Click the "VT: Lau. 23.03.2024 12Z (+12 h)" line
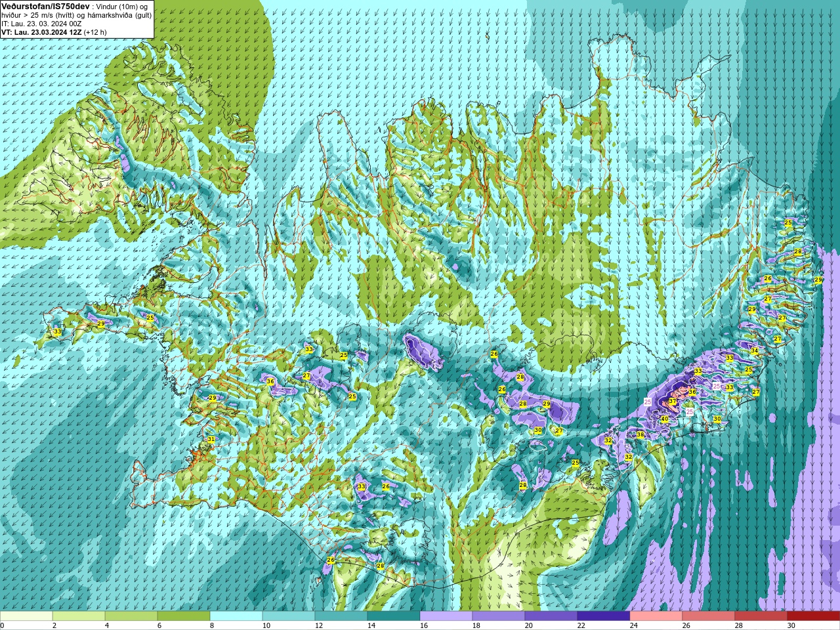The height and width of the screenshot is (630, 840). click(x=54, y=31)
